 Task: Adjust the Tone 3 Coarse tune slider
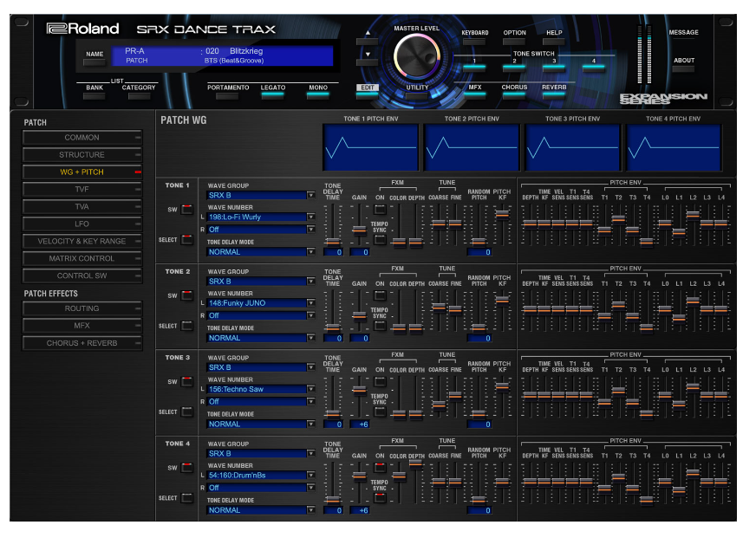(x=439, y=405)
